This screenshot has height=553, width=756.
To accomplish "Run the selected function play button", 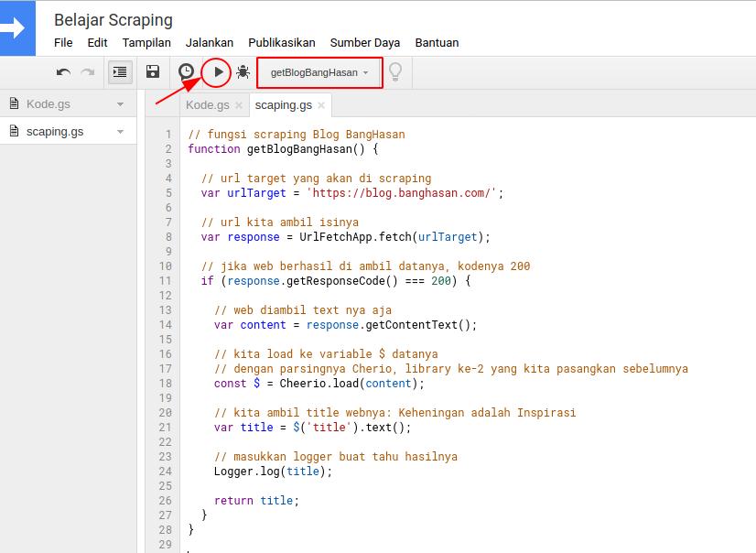I will [x=218, y=71].
